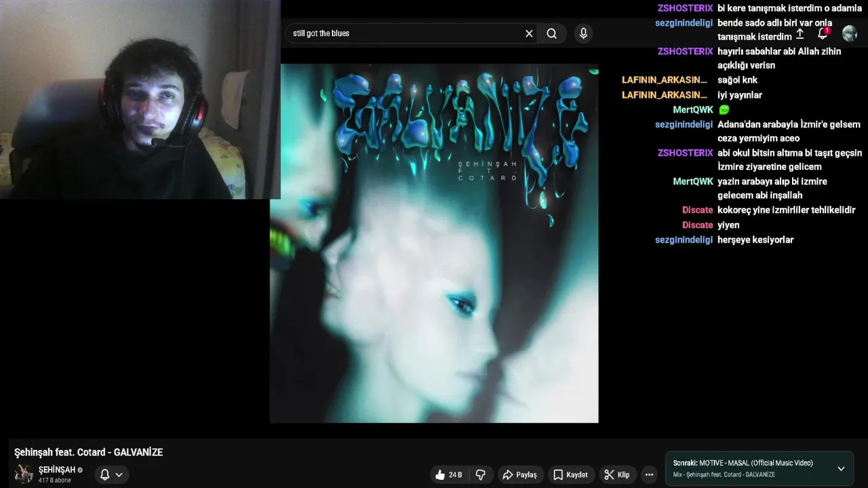Share the video via Paylaş

[x=519, y=474]
